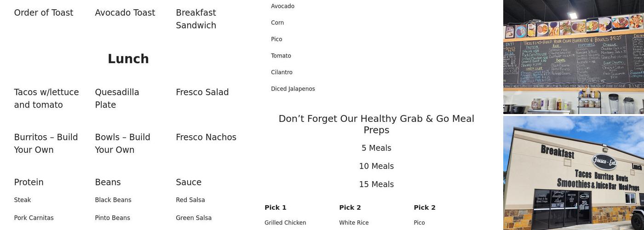The image size is (644, 230).
Task: Select the Fresco Salad item
Action: click(202, 92)
